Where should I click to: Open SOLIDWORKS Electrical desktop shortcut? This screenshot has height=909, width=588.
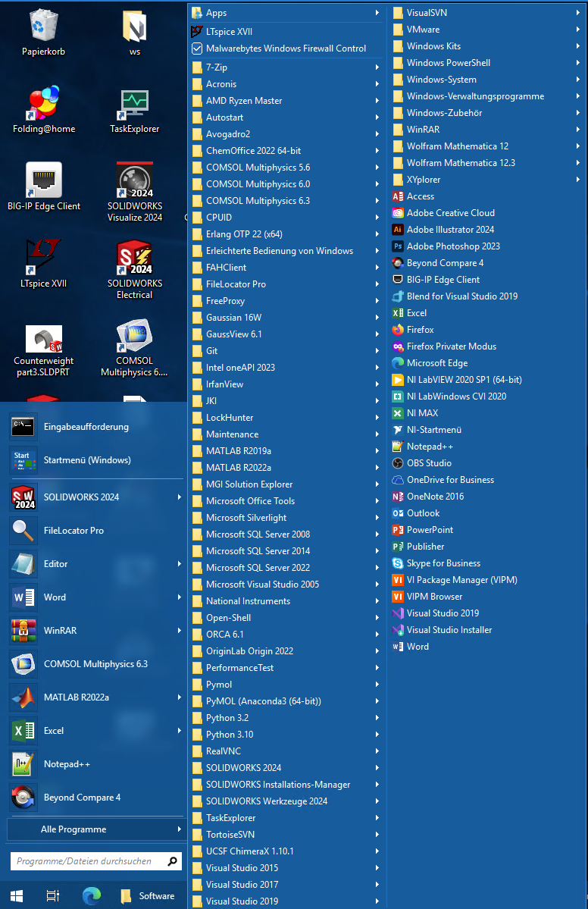point(134,270)
